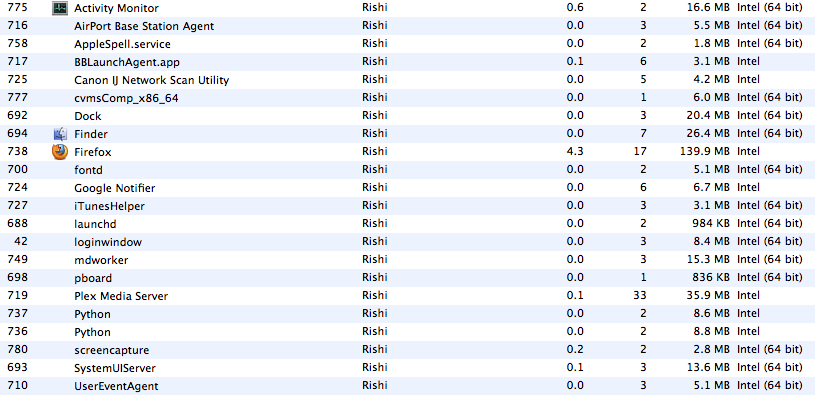Click PID 42 for loginwindow
Viewport: 815px width, 396px height.
[x=21, y=241]
